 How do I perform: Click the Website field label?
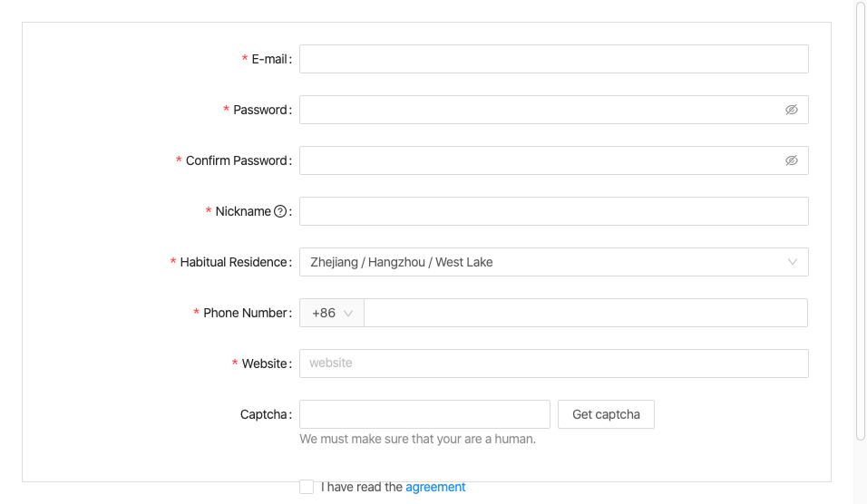[265, 363]
